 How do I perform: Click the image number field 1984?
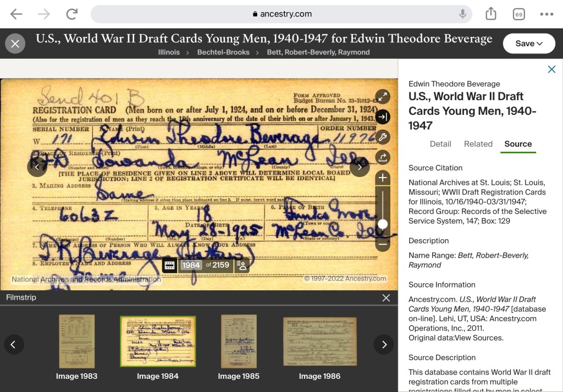click(x=191, y=265)
